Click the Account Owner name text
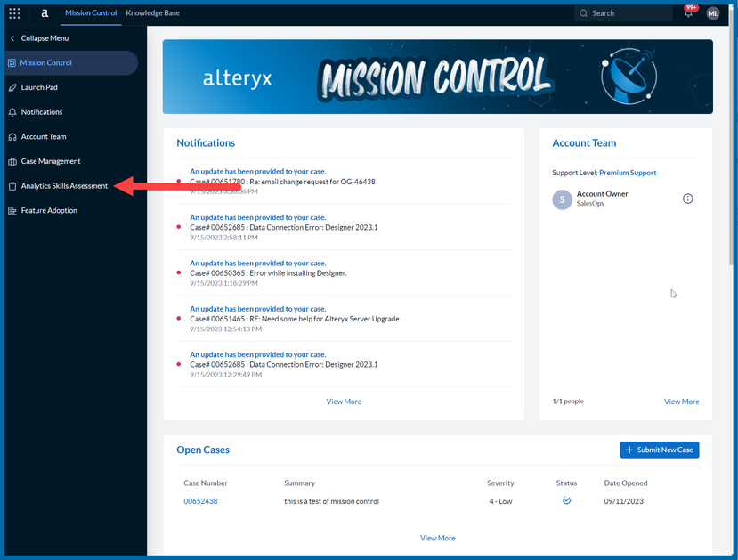Image resolution: width=738 pixels, height=560 pixels. click(603, 194)
